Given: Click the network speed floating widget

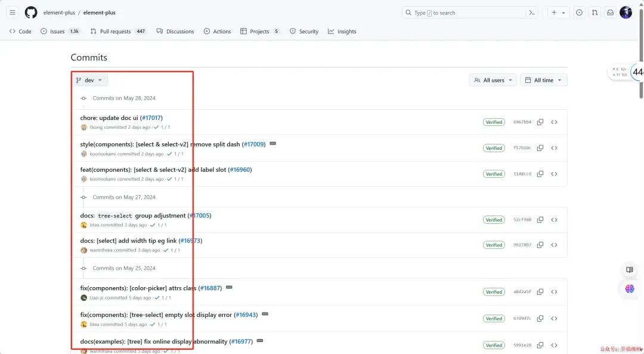Looking at the screenshot, I should point(626,72).
